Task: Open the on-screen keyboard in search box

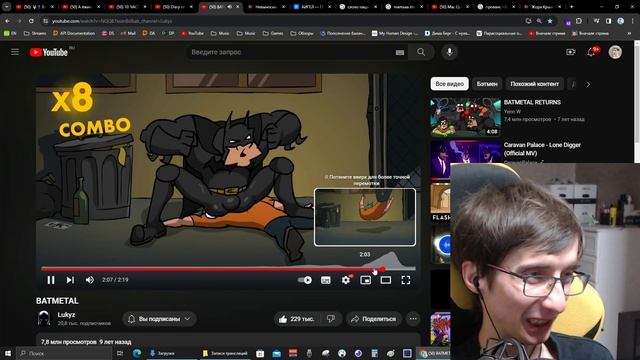Action: [x=400, y=52]
